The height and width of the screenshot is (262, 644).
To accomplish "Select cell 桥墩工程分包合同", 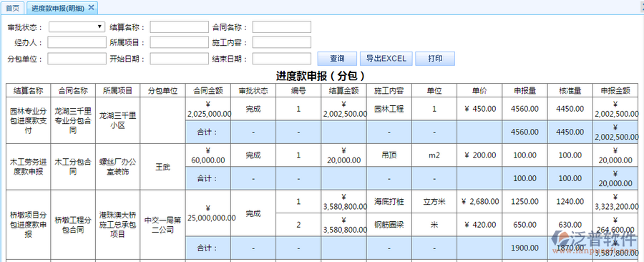I will tap(73, 225).
